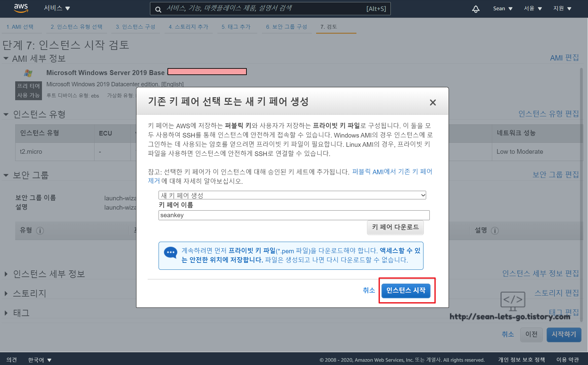Close the key pair dialog

(433, 102)
